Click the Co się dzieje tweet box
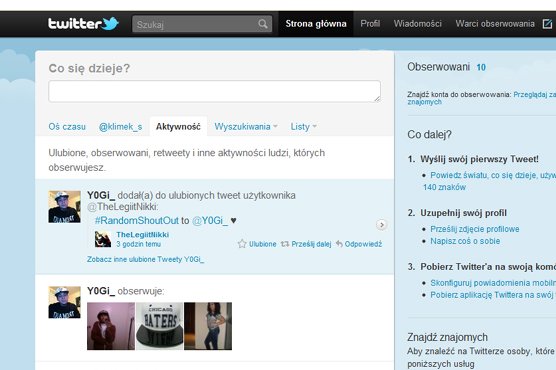This screenshot has height=370, width=556. coord(215,92)
